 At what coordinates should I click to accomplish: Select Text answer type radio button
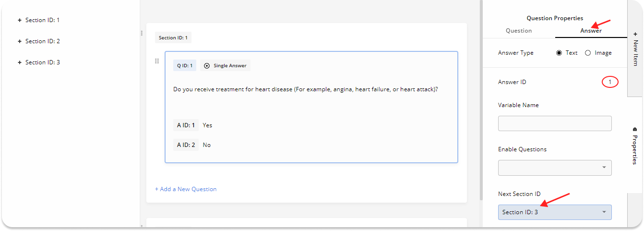559,53
